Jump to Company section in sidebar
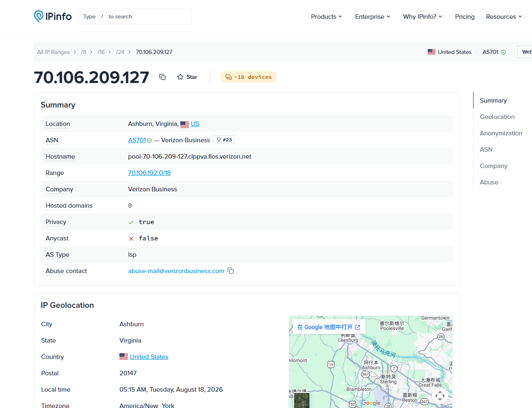The width and height of the screenshot is (532, 408). [x=494, y=166]
